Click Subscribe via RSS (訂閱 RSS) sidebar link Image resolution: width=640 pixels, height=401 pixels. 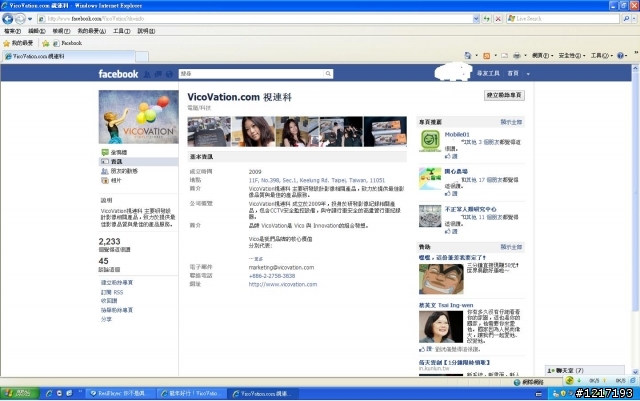coord(112,292)
